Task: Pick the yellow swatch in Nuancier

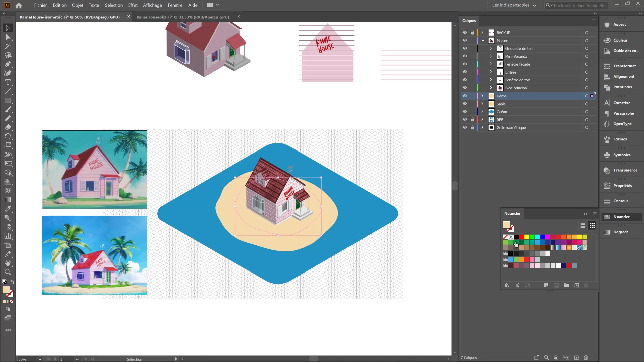Action: (527, 237)
